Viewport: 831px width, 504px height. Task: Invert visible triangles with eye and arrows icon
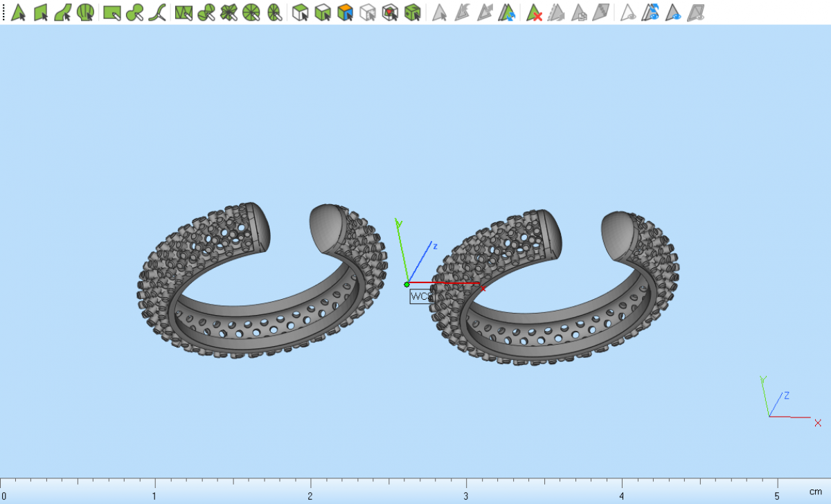[650, 12]
